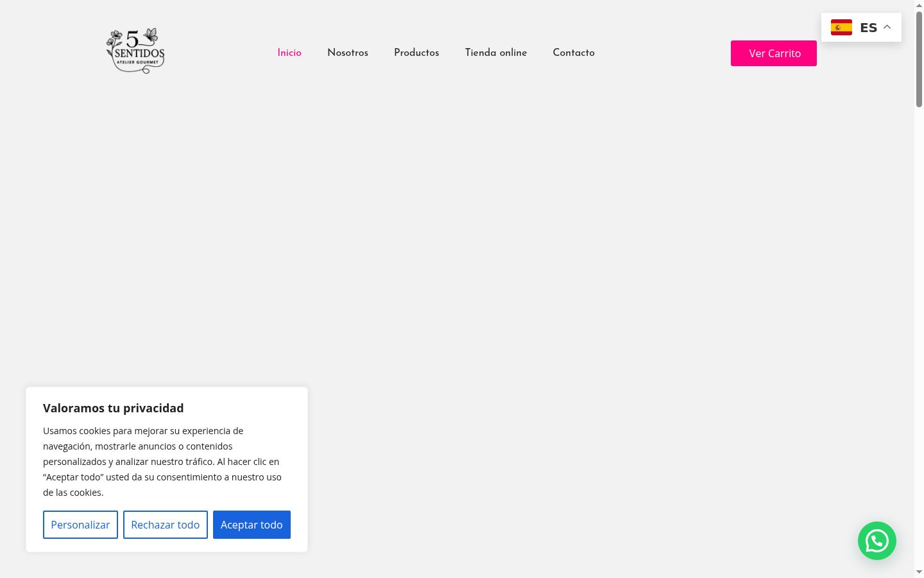The height and width of the screenshot is (578, 924).
Task: Expand the ES language selector arrow
Action: [x=887, y=27]
